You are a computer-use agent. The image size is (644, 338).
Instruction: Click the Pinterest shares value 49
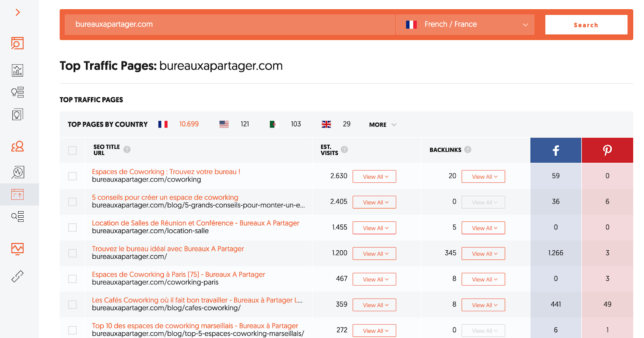point(607,305)
